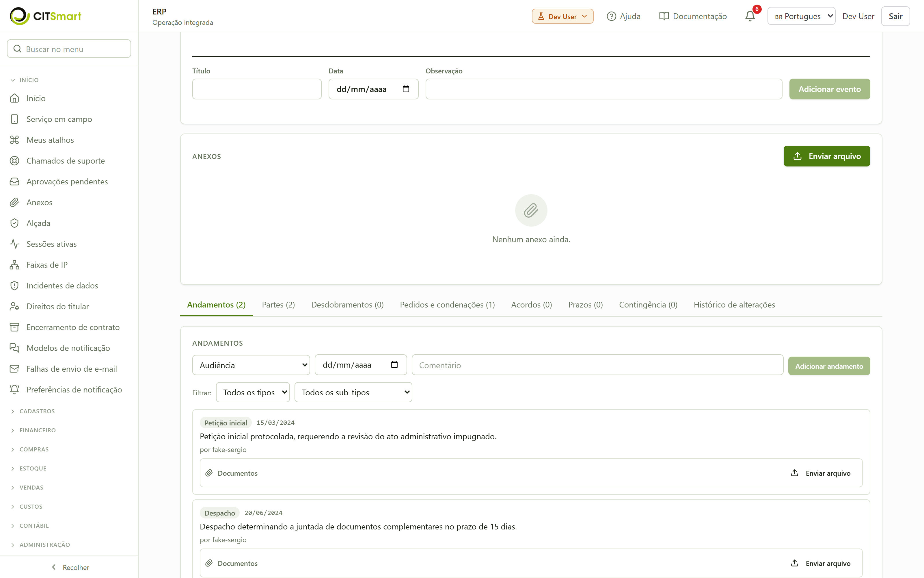Click the Anexos paperclip icon in sidebar
924x578 pixels.
tap(14, 202)
